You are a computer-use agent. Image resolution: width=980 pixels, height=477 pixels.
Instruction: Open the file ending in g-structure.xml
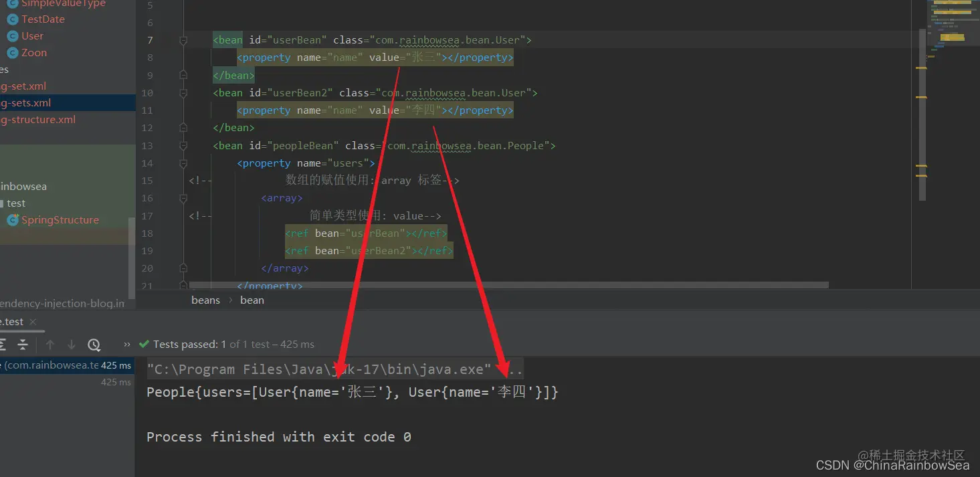coord(37,120)
